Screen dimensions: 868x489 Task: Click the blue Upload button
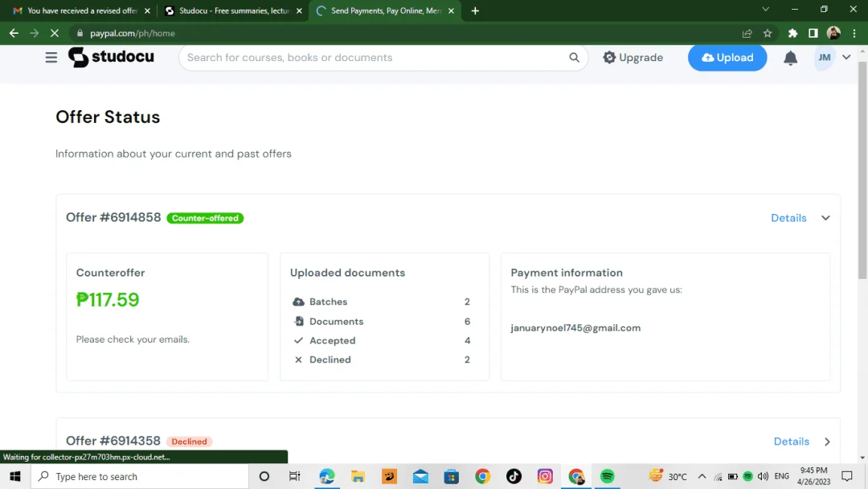coord(727,58)
